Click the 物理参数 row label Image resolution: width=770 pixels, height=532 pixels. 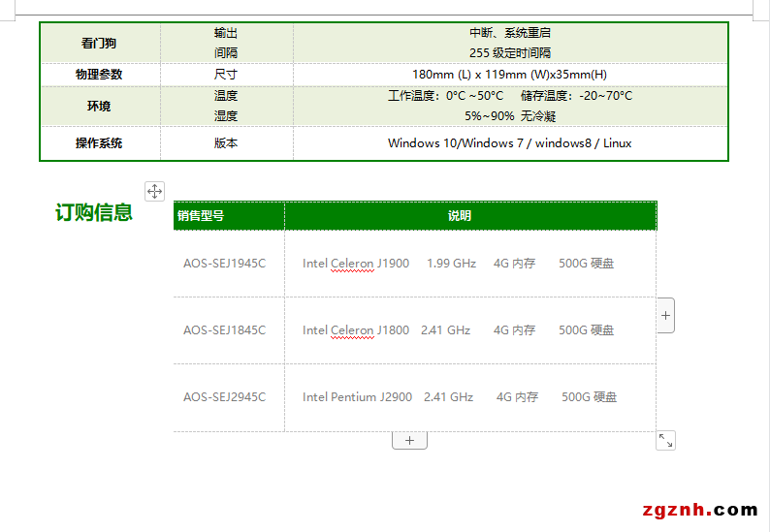pos(99,75)
